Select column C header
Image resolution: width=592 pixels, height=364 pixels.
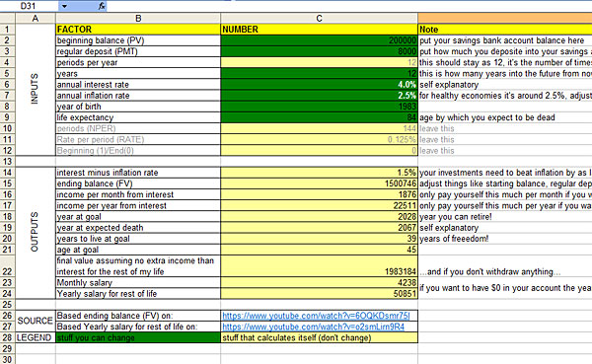point(319,18)
